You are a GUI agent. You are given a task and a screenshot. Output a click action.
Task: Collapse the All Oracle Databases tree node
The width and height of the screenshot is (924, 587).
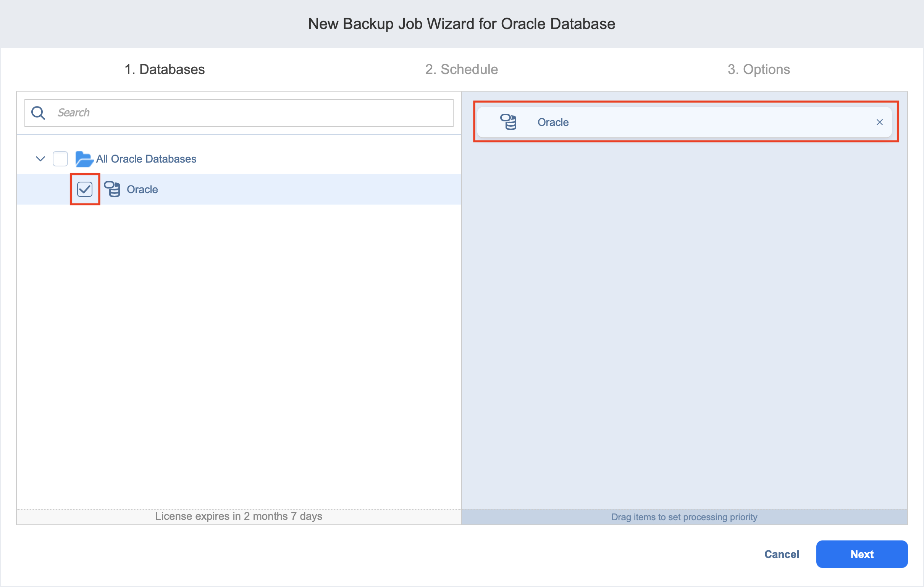pyautogui.click(x=40, y=158)
